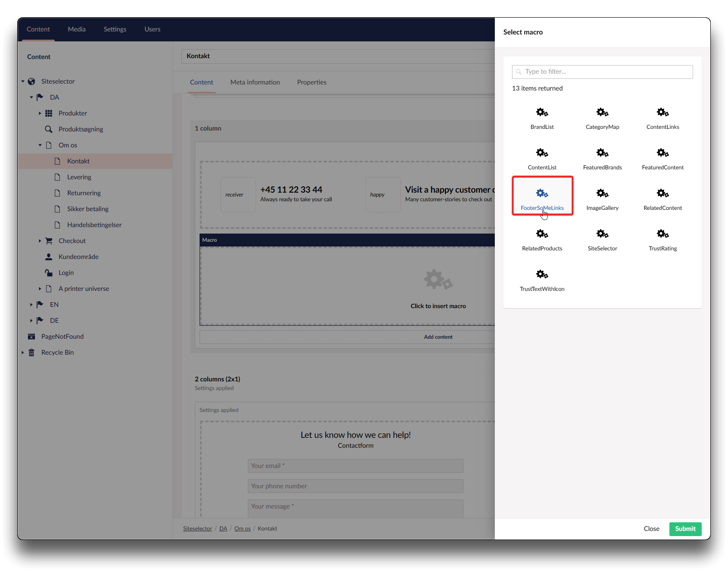Select the FeaturedBrands macro icon

[x=602, y=153]
